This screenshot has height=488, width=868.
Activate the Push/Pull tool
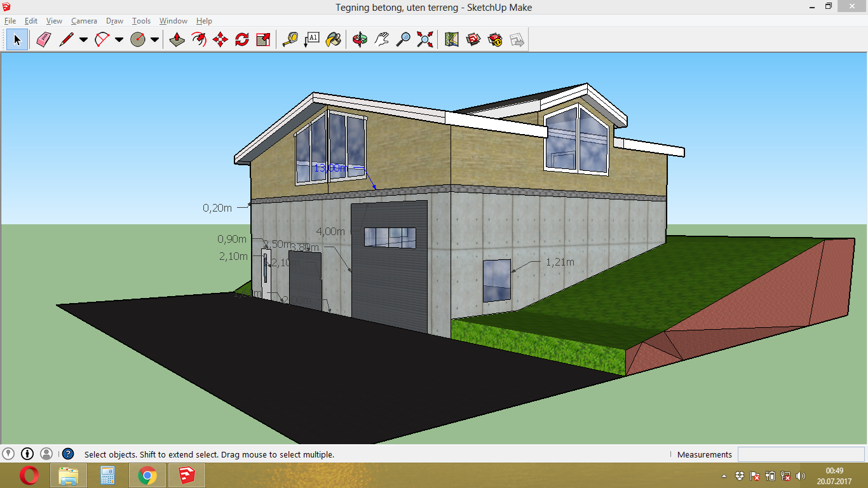(177, 40)
